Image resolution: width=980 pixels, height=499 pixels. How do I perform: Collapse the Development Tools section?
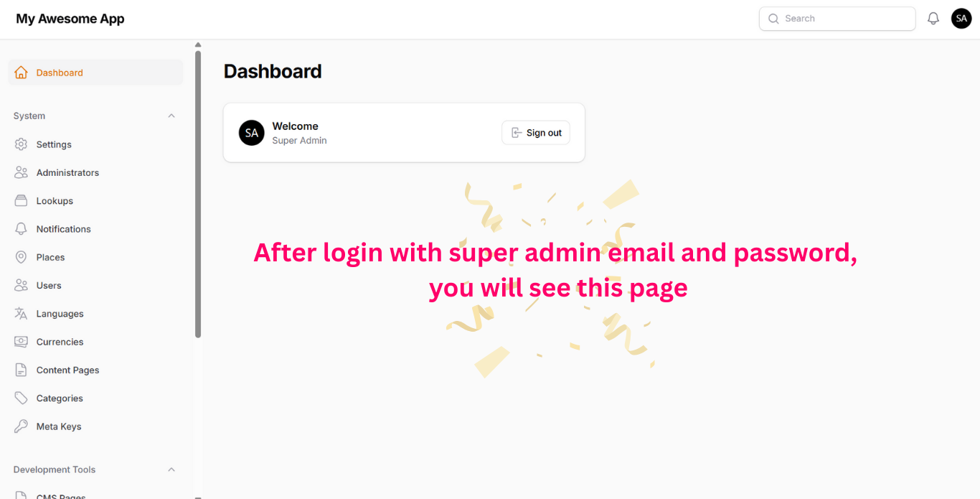point(171,469)
